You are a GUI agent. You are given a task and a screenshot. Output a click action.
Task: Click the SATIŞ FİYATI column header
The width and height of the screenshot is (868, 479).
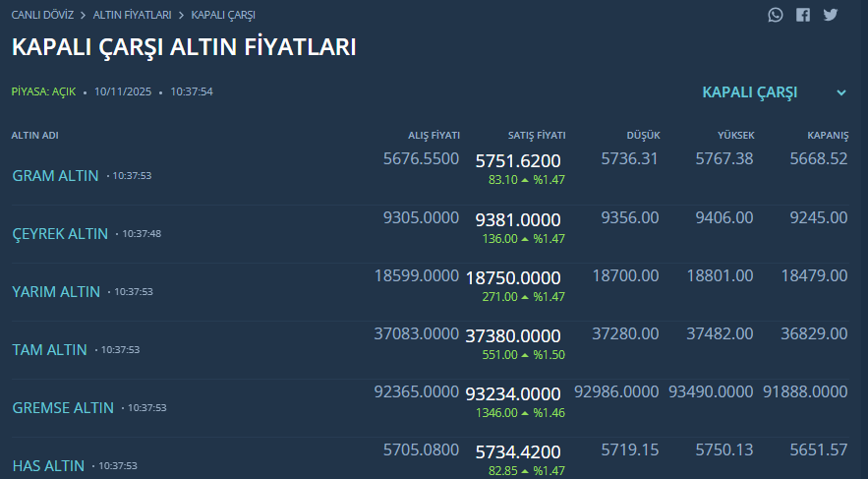tap(536, 135)
